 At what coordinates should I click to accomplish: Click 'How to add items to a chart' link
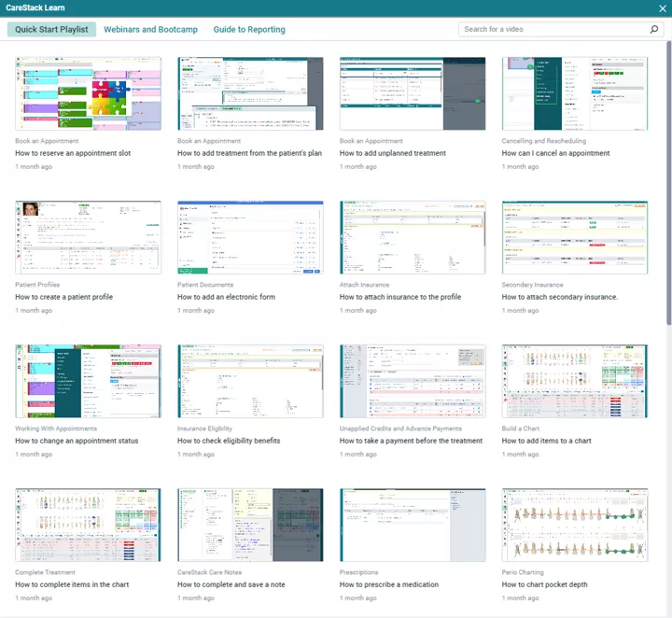click(x=546, y=441)
